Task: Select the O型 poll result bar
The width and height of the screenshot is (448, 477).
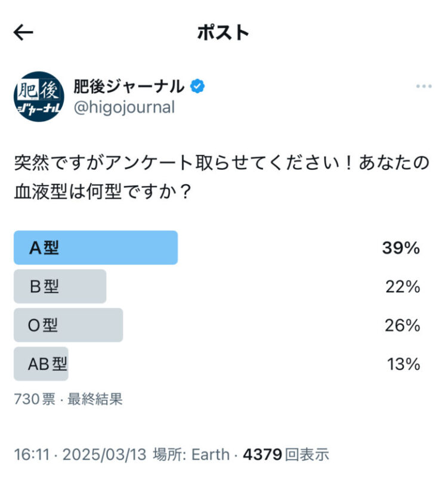Action: [68, 325]
